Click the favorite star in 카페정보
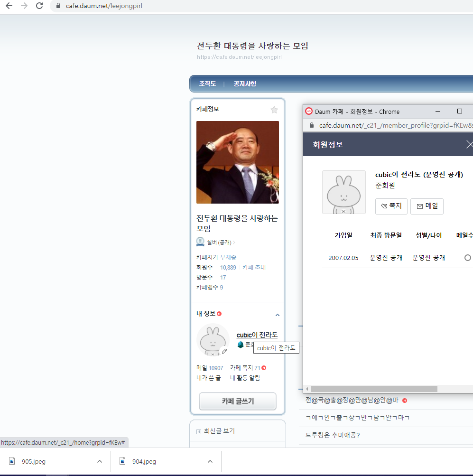The height and width of the screenshot is (476, 473). pos(274,110)
